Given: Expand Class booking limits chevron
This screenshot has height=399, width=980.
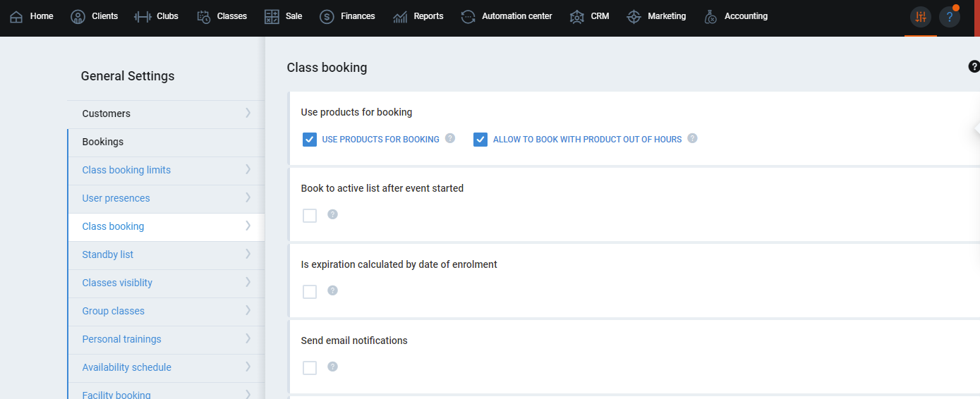Looking at the screenshot, I should 248,169.
